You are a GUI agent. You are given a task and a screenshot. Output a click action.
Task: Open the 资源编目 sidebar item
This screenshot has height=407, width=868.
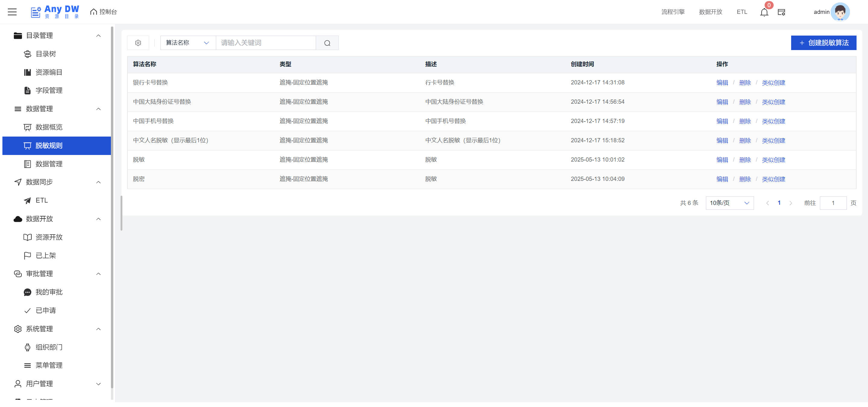[x=49, y=72]
